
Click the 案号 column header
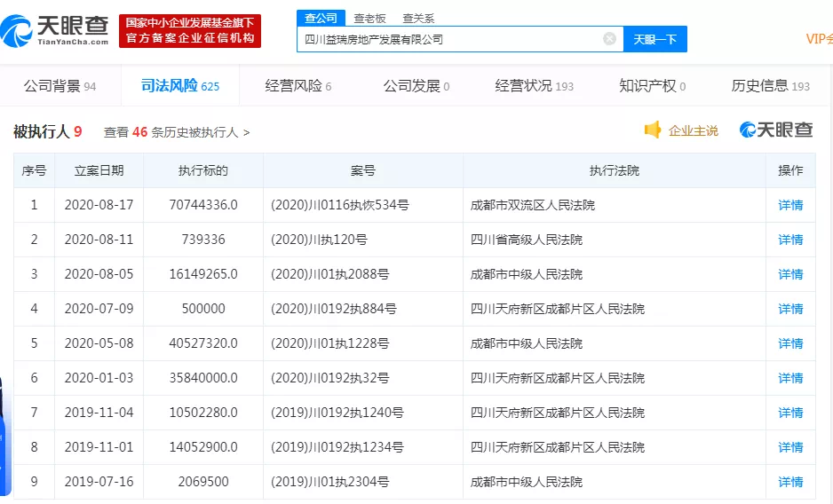click(363, 170)
